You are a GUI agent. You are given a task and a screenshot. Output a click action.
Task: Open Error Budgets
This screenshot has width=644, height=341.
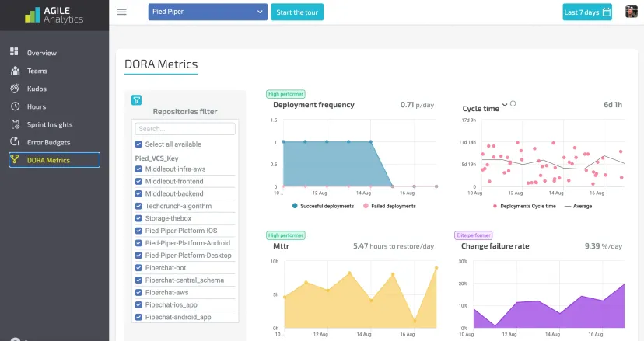48,142
